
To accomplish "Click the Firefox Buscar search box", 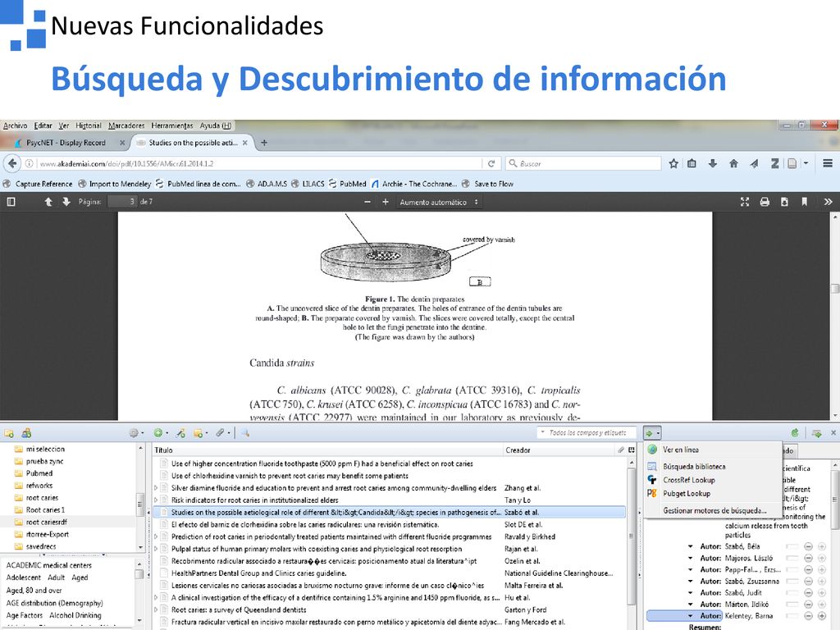I will [x=583, y=163].
